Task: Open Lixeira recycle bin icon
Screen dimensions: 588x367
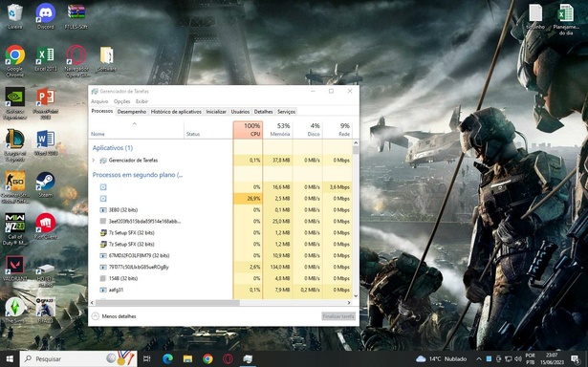Action: point(14,16)
